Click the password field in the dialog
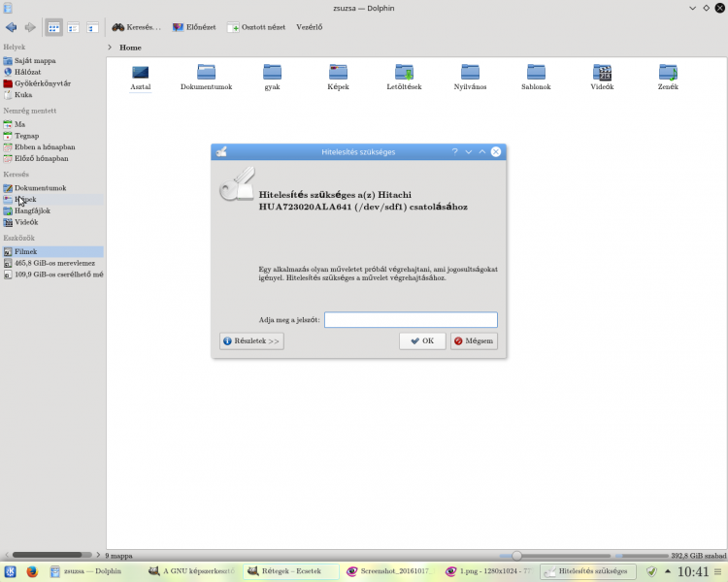Screen dimensions: 728x582 pos(411,320)
